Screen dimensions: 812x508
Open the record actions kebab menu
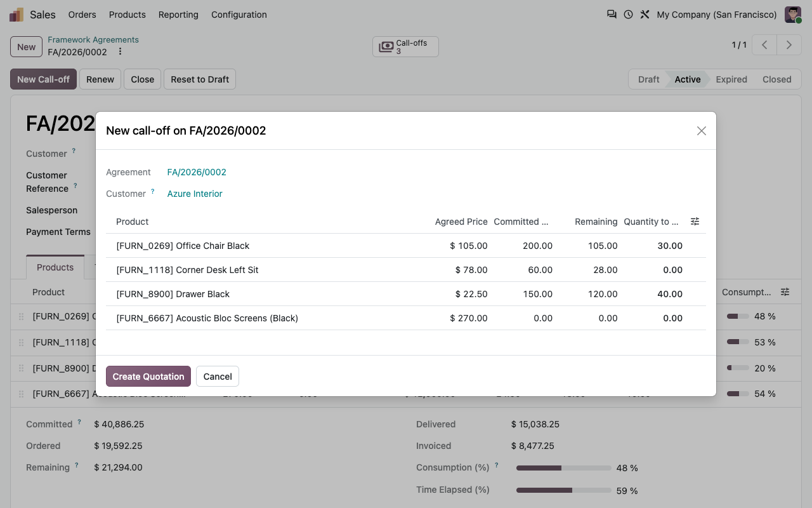[120, 52]
